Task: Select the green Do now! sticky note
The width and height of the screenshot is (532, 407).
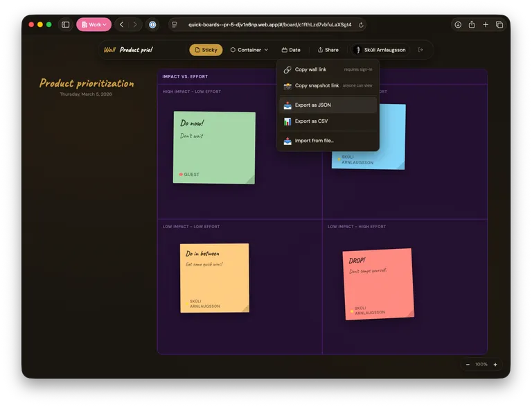Action: 214,148
